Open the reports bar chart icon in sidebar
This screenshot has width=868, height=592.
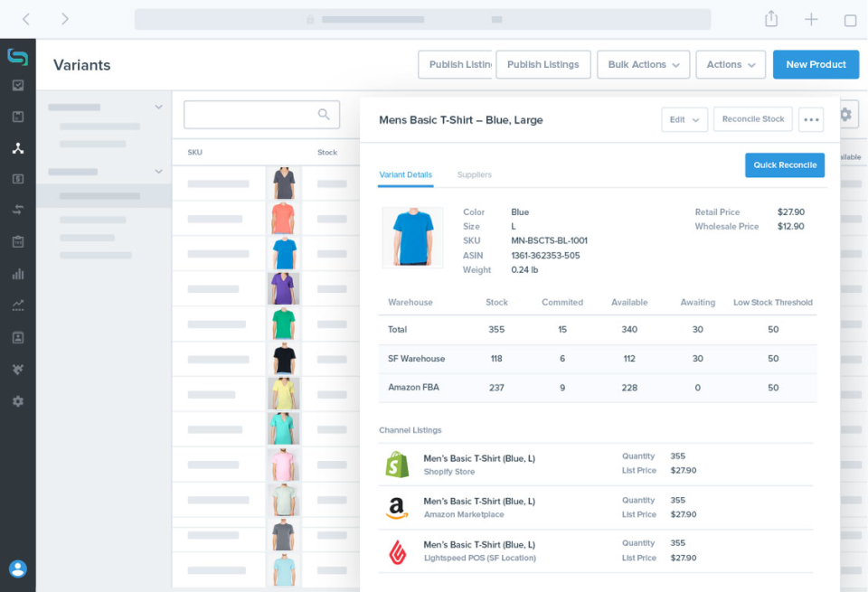[18, 274]
